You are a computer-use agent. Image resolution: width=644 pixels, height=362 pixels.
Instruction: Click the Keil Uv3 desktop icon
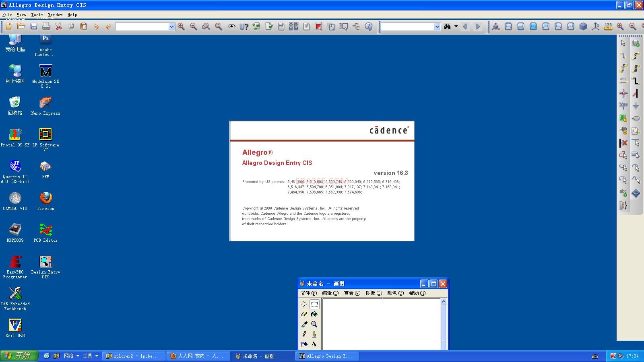click(x=15, y=328)
